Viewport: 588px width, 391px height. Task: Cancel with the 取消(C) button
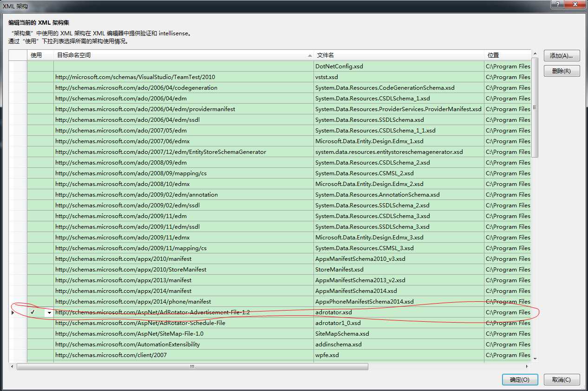coord(562,379)
